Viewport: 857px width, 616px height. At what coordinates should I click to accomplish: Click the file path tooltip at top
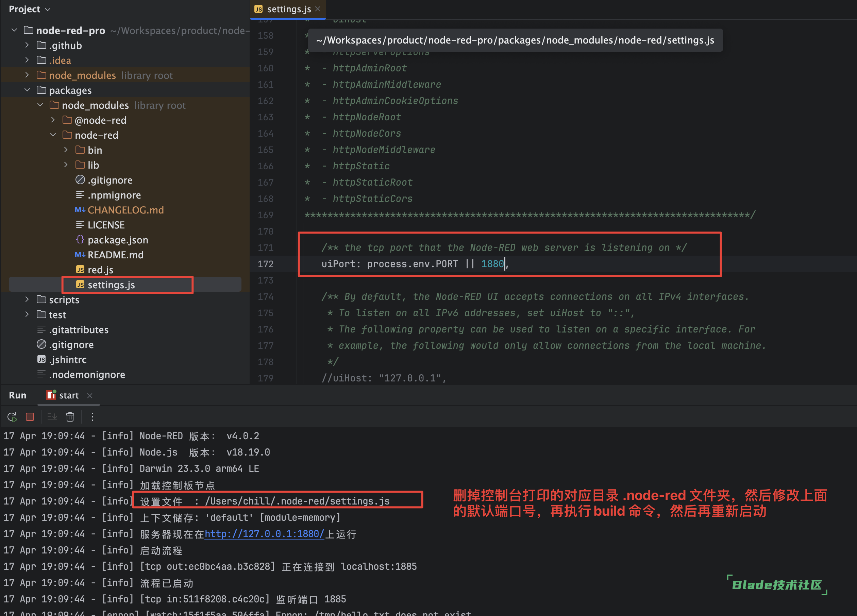click(515, 40)
